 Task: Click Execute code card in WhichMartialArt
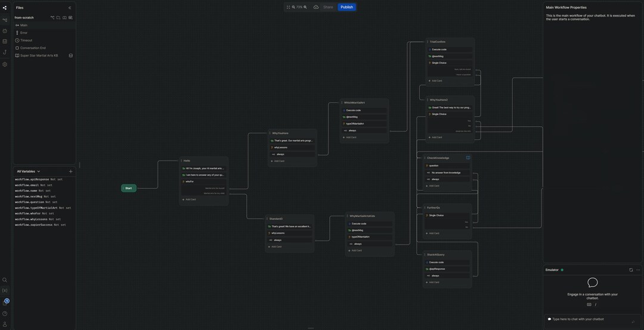click(364, 110)
